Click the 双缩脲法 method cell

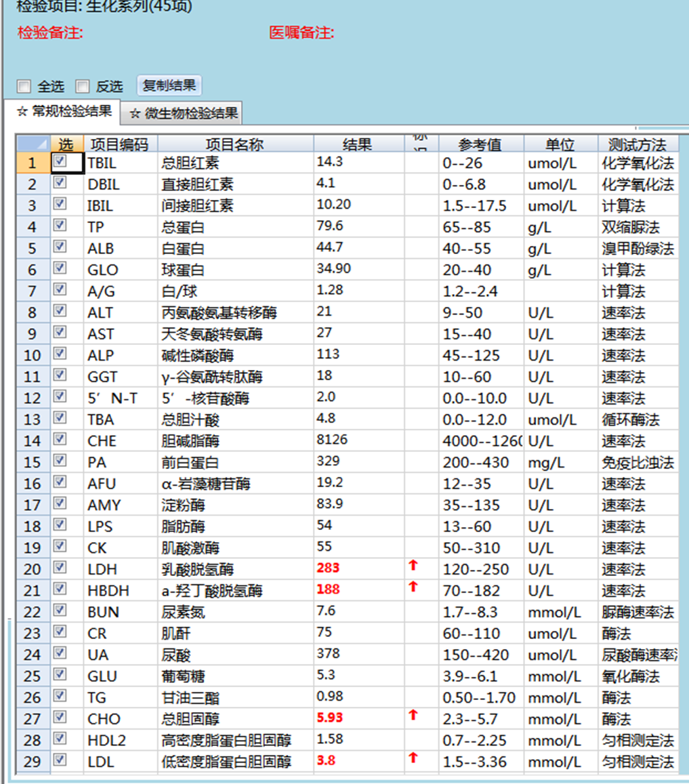tap(638, 228)
